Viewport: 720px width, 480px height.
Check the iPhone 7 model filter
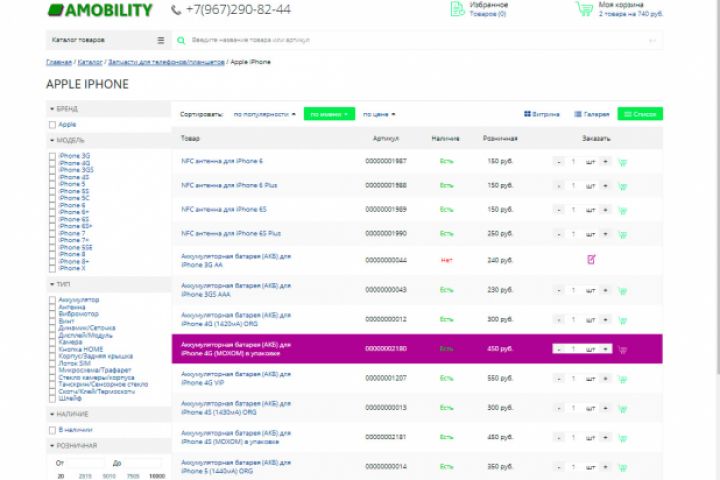click(52, 233)
